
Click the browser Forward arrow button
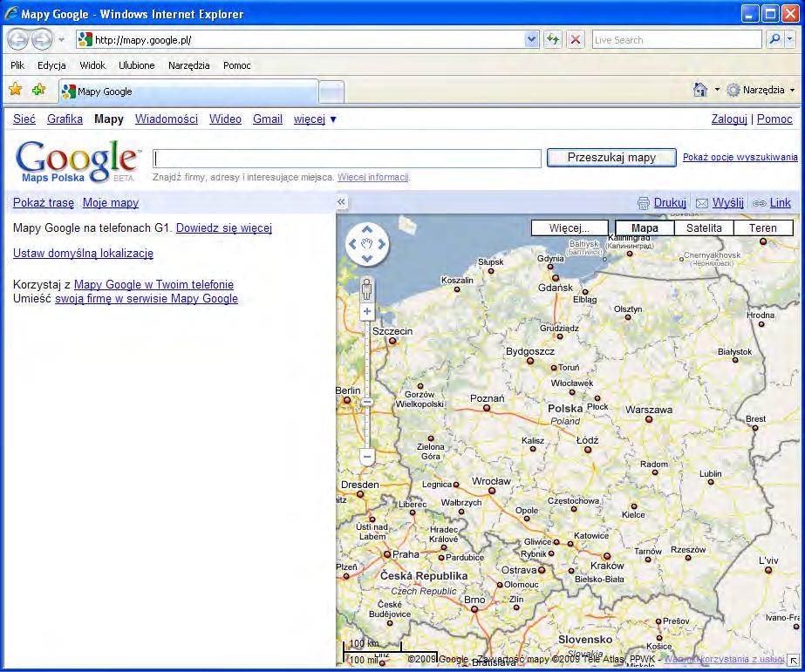[x=42, y=39]
